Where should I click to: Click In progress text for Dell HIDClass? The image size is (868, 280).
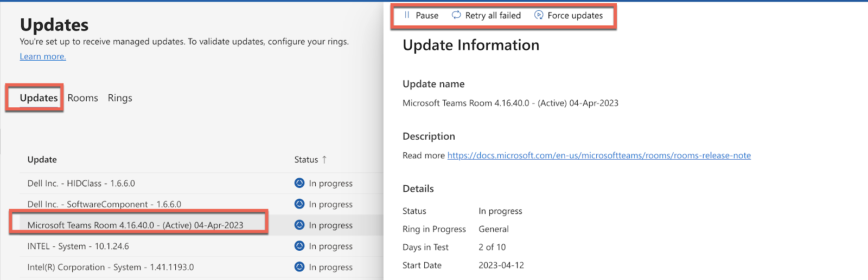point(331,184)
